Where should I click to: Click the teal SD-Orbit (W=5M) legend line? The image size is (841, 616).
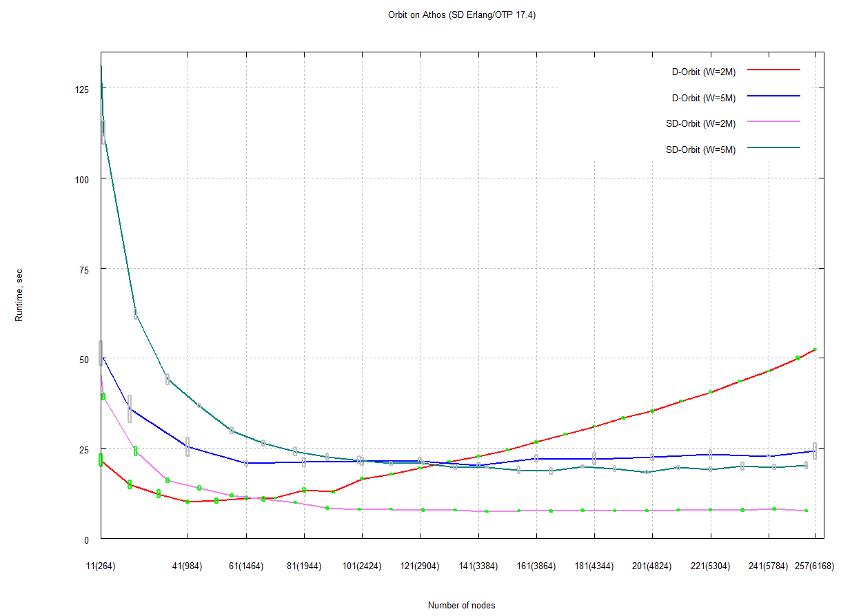coord(773,147)
